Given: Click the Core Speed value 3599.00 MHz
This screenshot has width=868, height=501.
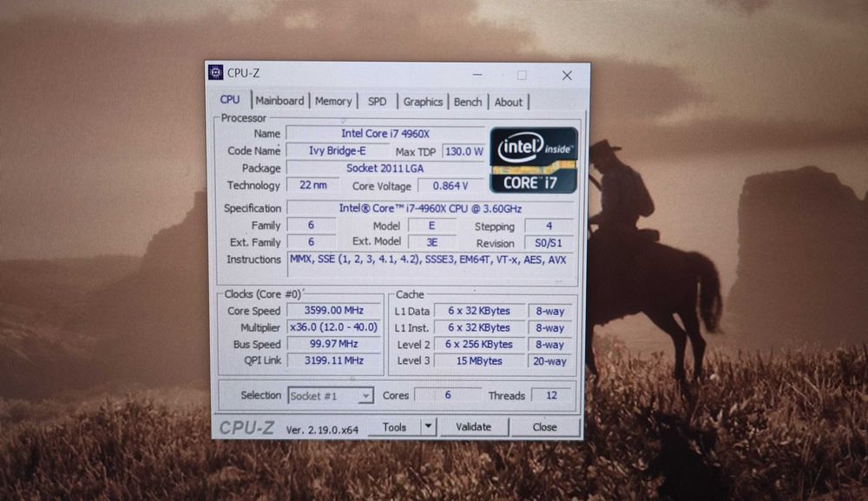Looking at the screenshot, I should tap(334, 311).
